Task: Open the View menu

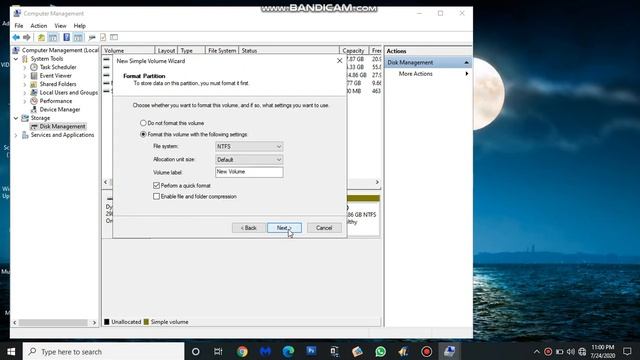Action: [x=60, y=26]
